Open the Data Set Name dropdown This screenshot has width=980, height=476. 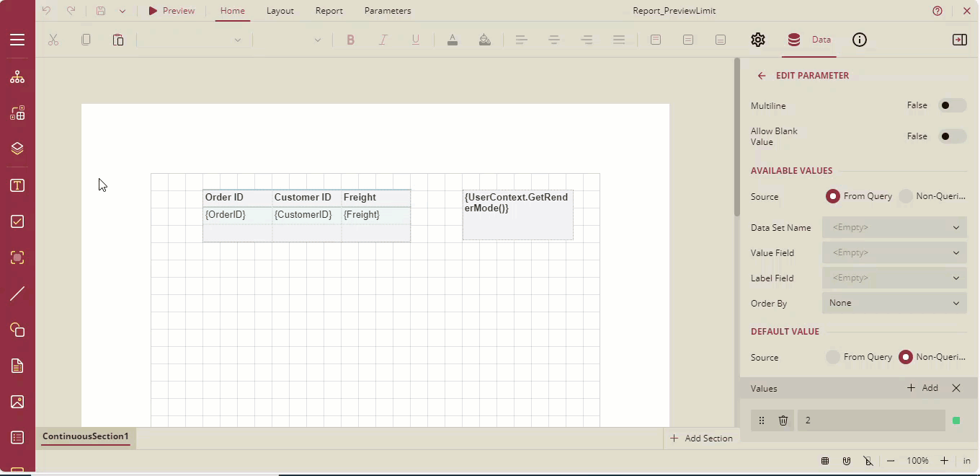[x=894, y=227]
